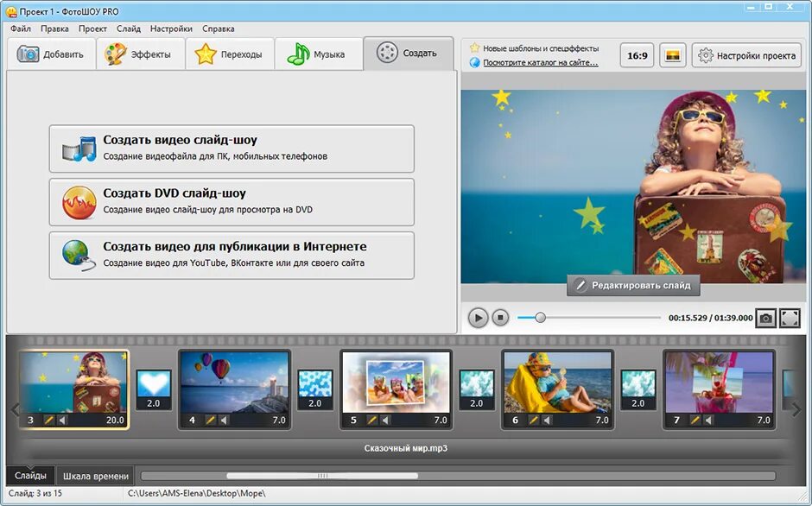This screenshot has width=812, height=506.
Task: Click heart transition after slide 3
Action: (x=154, y=389)
